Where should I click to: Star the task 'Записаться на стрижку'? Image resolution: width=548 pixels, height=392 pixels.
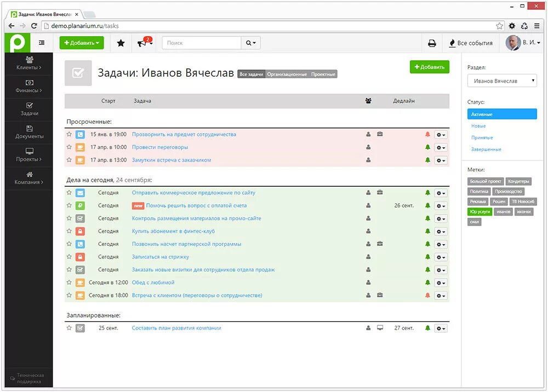69,257
